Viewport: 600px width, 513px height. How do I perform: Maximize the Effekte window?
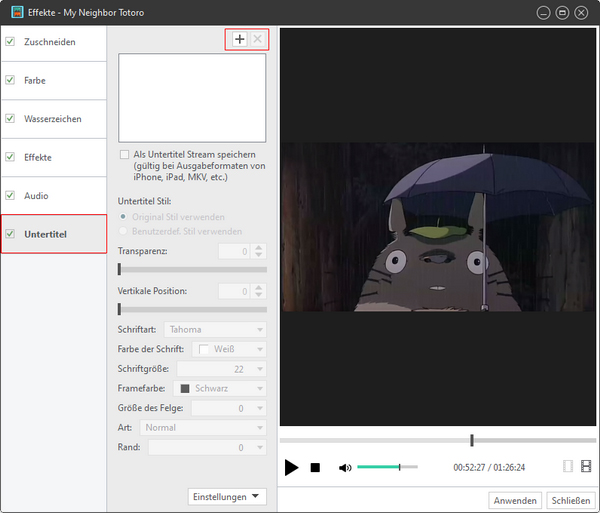pos(562,13)
